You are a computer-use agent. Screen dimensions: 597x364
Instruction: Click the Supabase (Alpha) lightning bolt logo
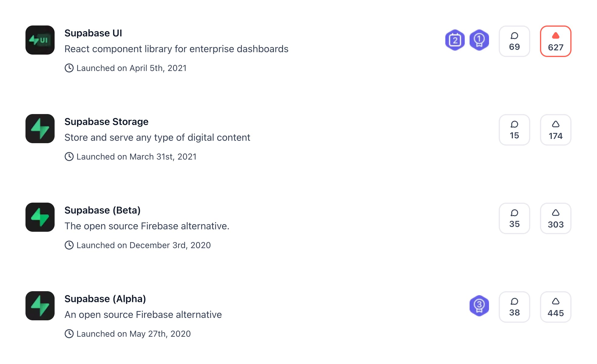point(40,306)
